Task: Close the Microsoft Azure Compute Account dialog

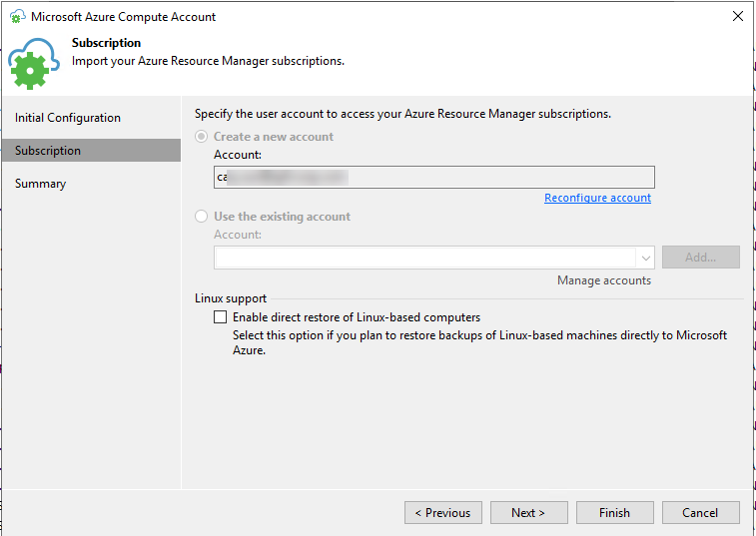Action: [x=738, y=16]
